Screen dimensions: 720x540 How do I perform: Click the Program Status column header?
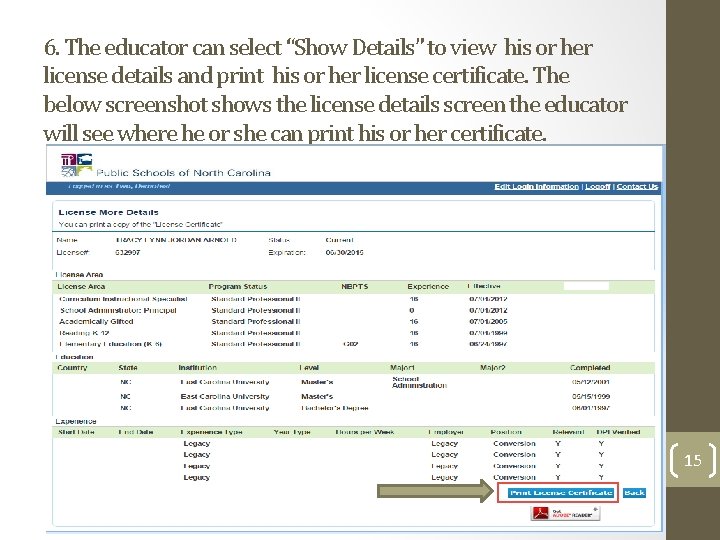[237, 287]
